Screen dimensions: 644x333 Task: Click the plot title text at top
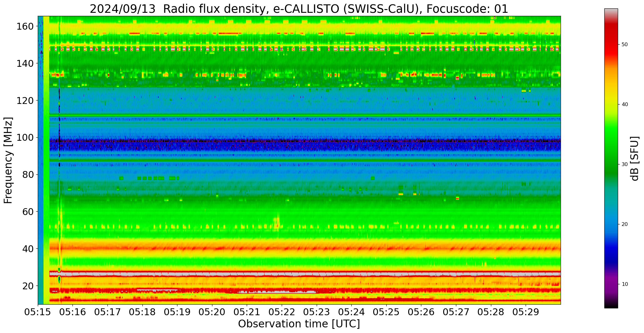coord(299,9)
